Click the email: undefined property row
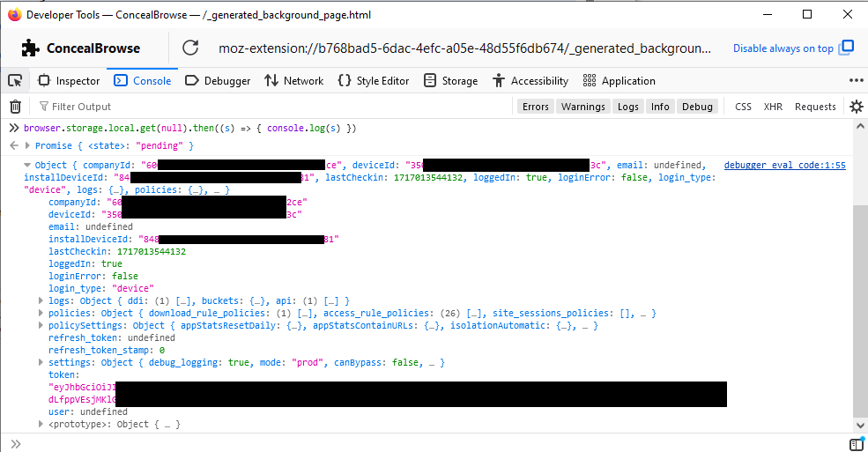Viewport: 868px width, 452px height. [x=90, y=226]
